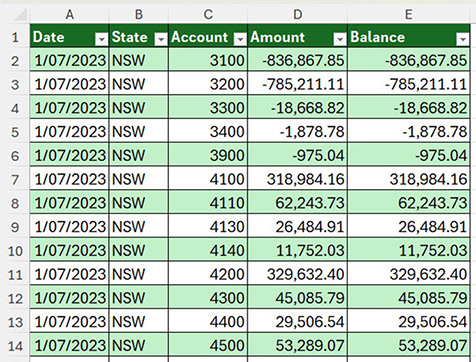Select Amount cell 329,632.40
This screenshot has height=362, width=476.
tap(297, 274)
